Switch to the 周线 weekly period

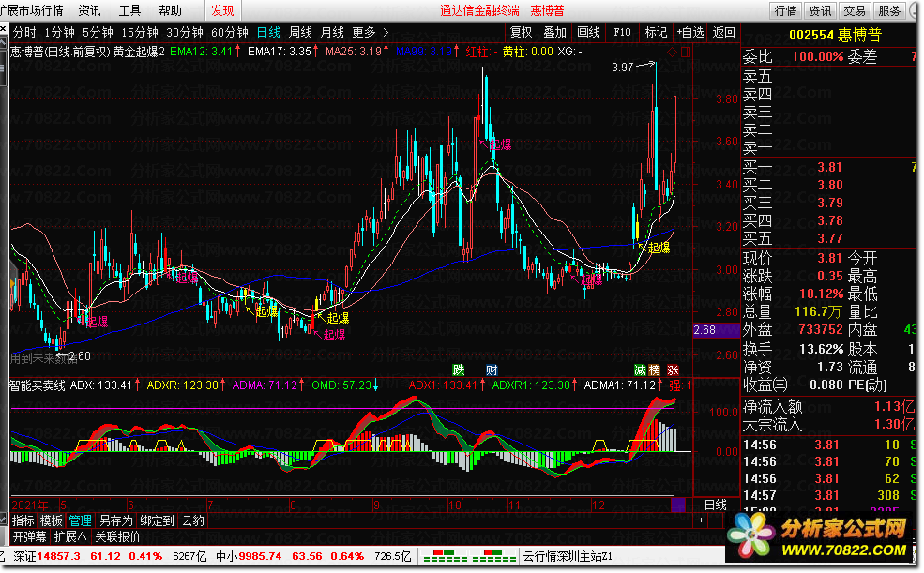point(300,33)
